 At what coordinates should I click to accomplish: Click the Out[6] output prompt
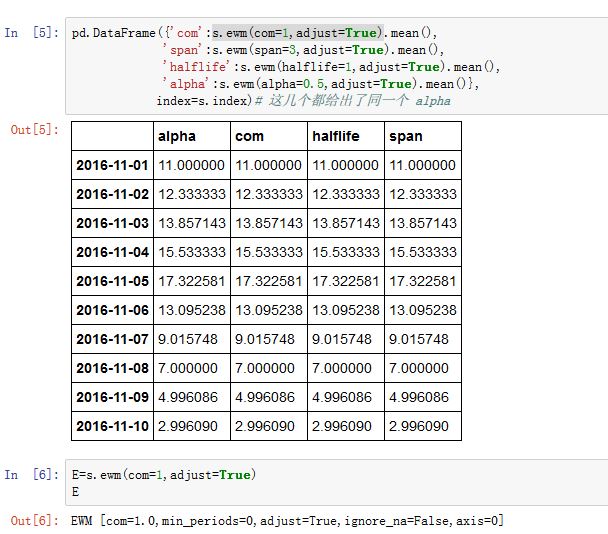point(33,520)
